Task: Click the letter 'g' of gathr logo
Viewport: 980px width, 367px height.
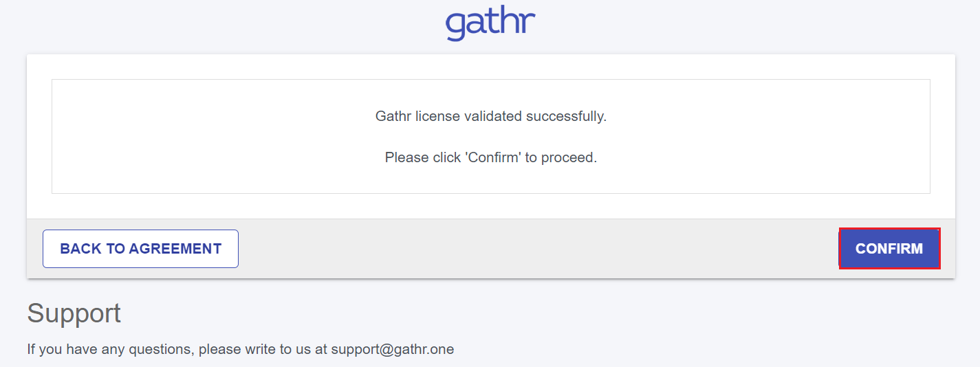Action: pos(457,26)
